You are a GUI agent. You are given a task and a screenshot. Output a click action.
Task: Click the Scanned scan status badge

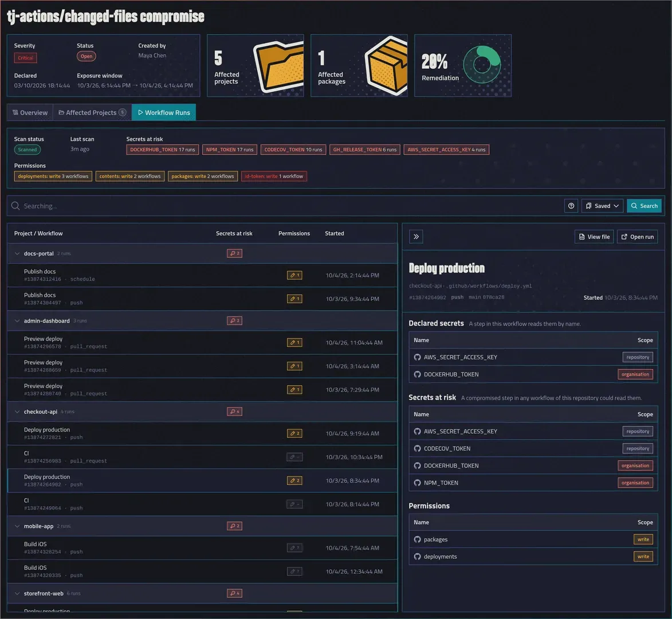click(x=27, y=150)
